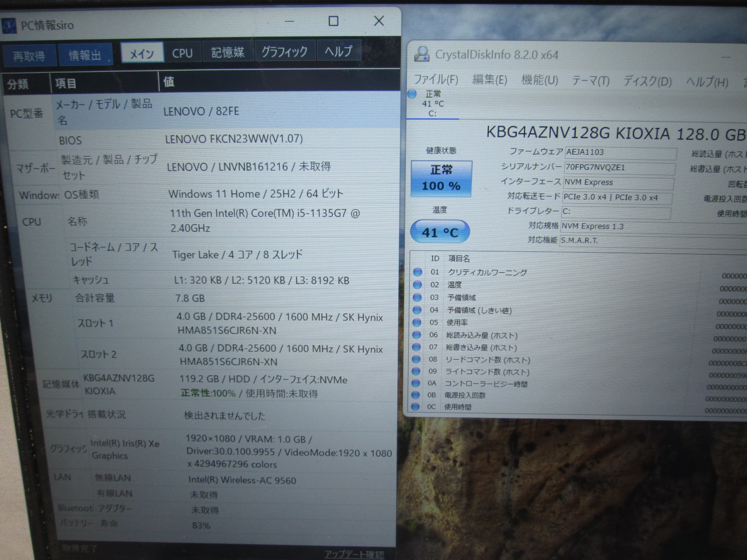Click the status circle beside クリティカルワーニング

[x=417, y=272]
